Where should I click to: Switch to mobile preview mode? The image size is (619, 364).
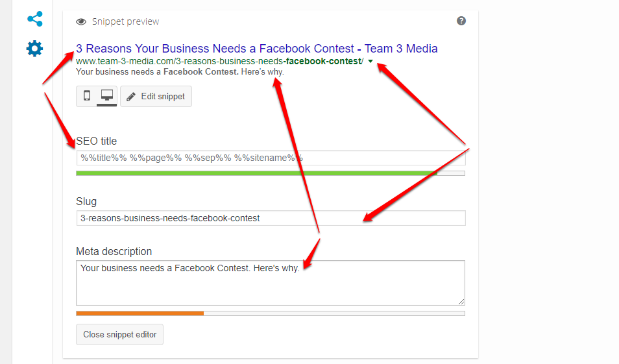click(87, 96)
